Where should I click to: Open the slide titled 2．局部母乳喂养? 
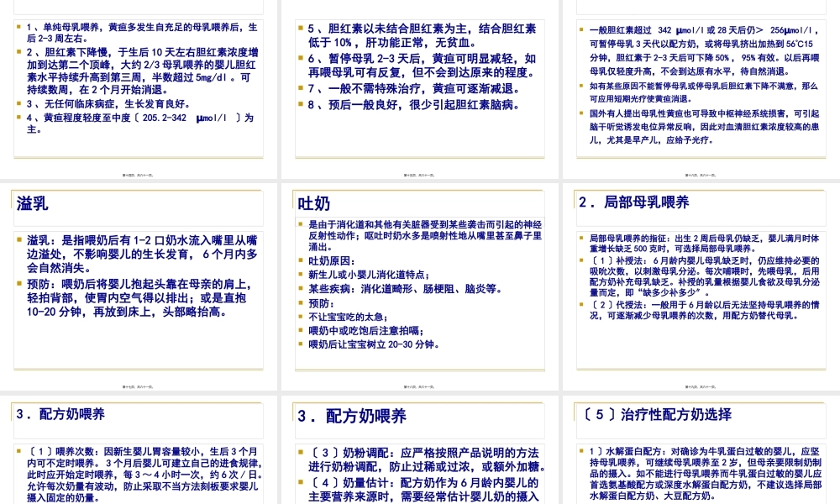pos(700,277)
